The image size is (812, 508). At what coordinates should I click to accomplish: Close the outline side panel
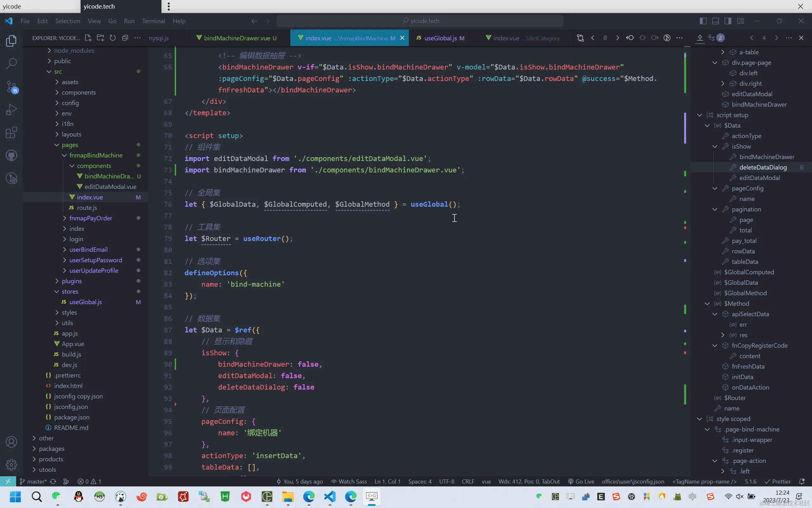[x=801, y=38]
